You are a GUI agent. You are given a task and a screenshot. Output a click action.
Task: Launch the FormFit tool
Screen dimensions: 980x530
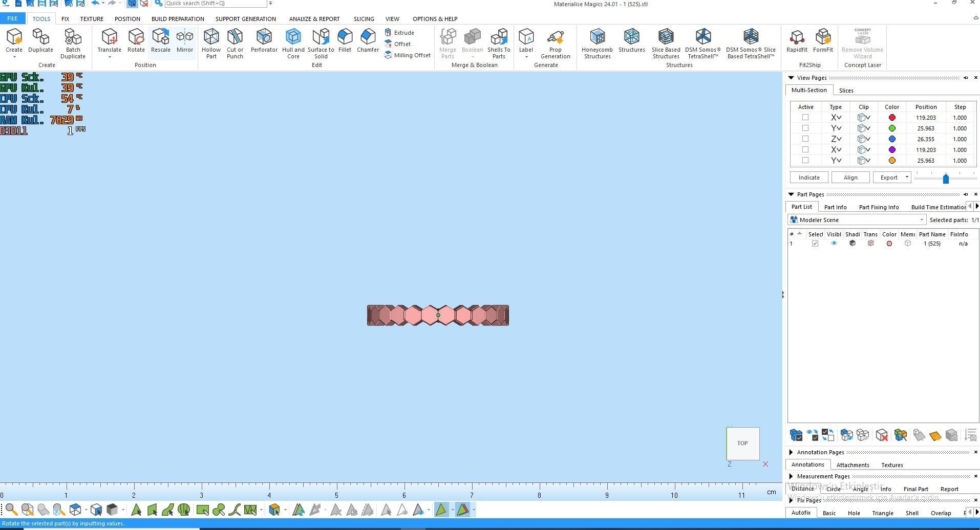pyautogui.click(x=823, y=41)
